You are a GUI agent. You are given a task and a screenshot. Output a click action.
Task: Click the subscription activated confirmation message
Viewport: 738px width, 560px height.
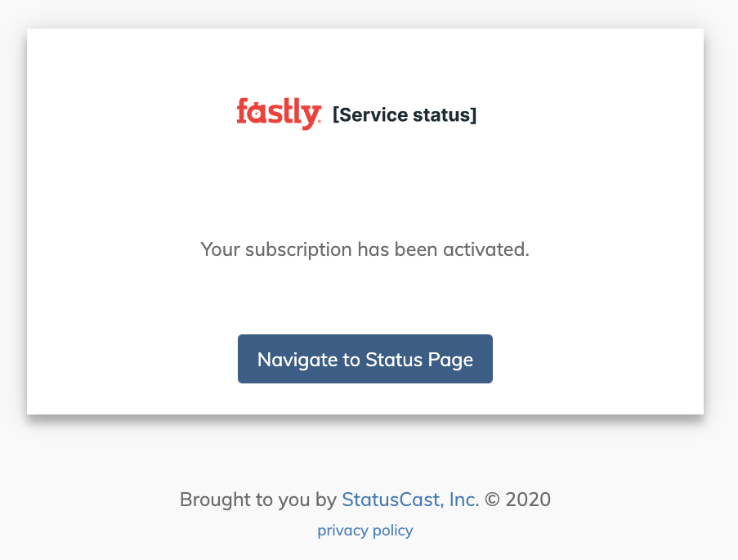click(x=365, y=249)
